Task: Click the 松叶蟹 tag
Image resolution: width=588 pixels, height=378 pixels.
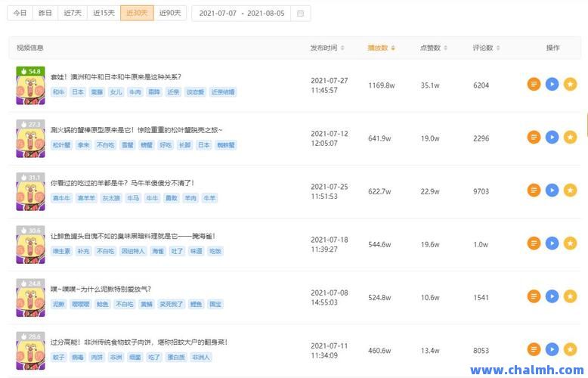Action: [62, 145]
